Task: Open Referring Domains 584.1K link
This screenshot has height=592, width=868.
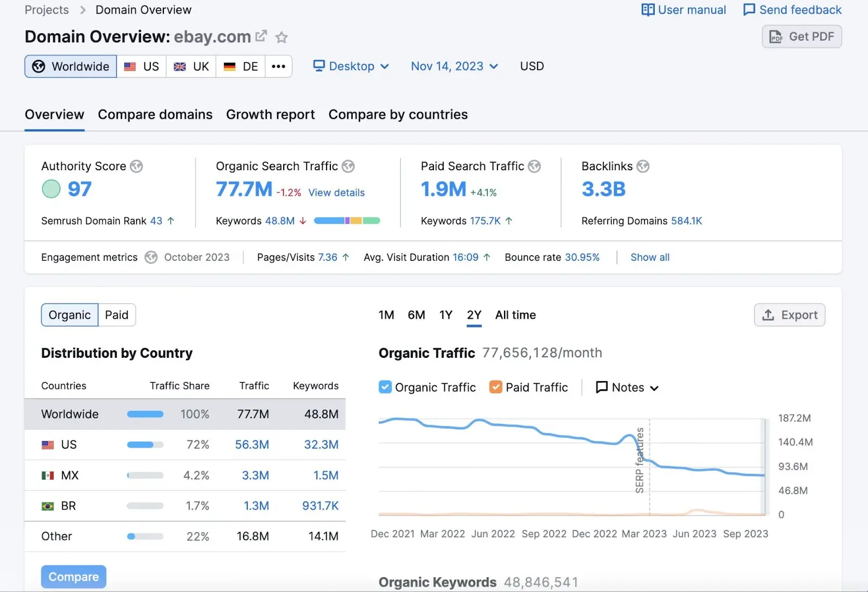Action: coord(687,221)
